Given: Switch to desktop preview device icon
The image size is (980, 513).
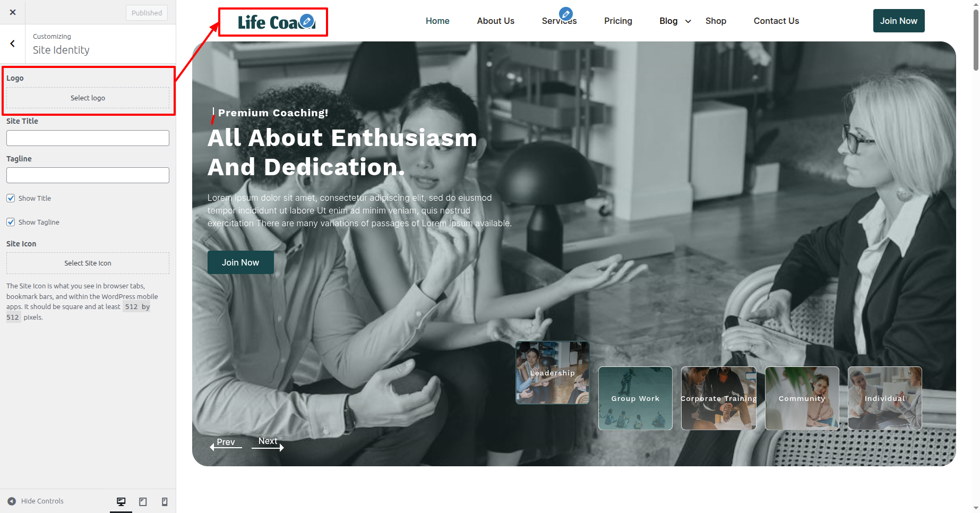Looking at the screenshot, I should (121, 501).
